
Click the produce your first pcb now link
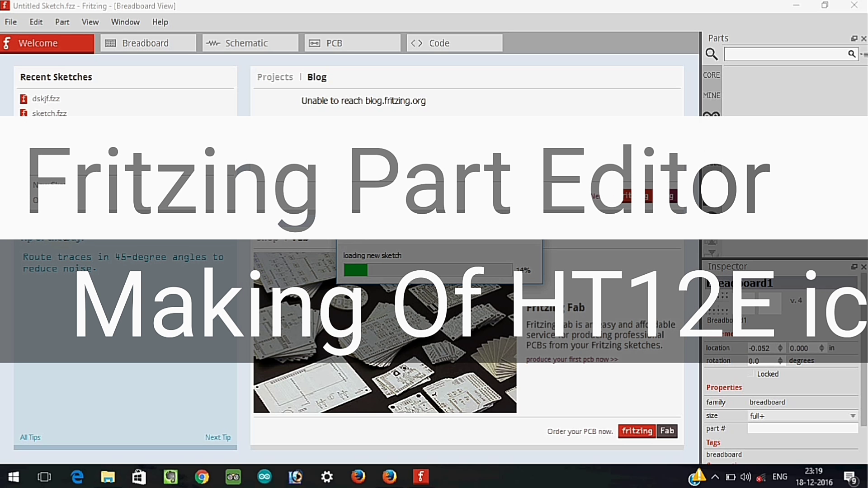point(572,359)
